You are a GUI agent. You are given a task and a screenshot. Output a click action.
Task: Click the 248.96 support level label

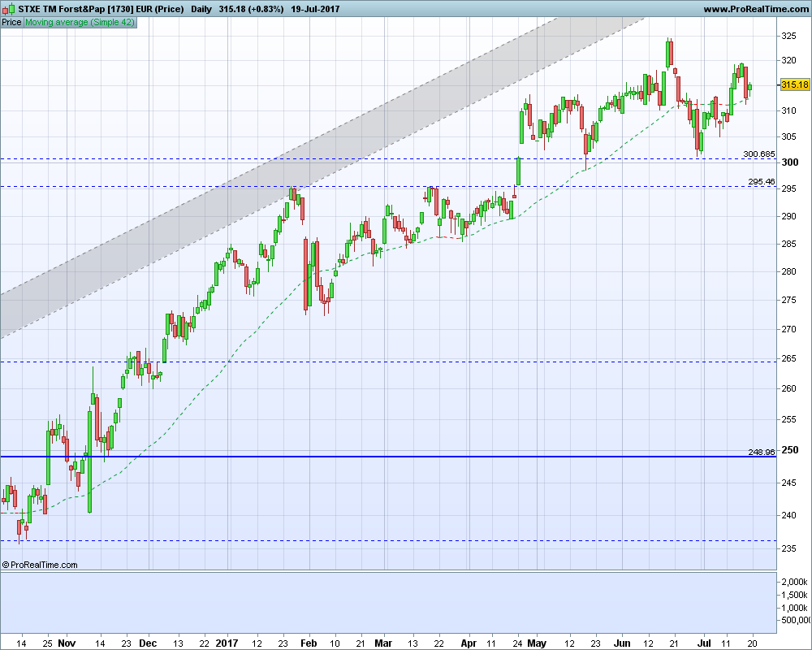click(762, 452)
